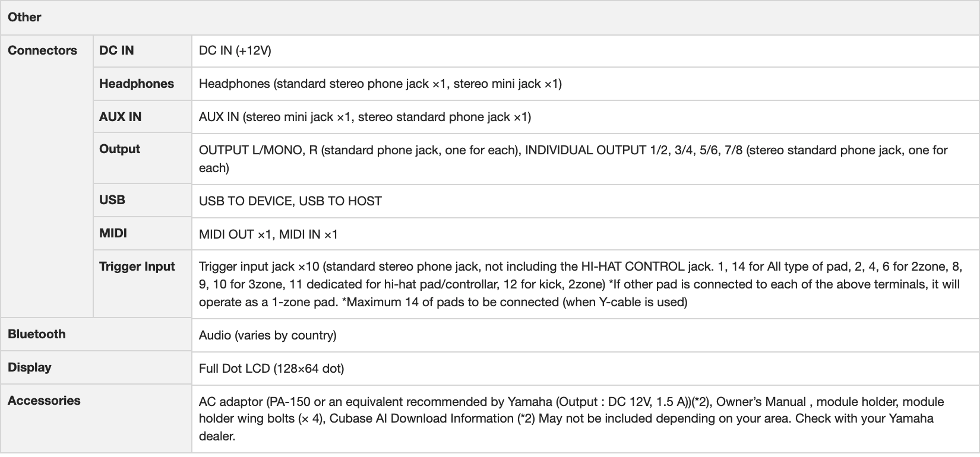Select the Output label cell
This screenshot has height=457, width=980.
pos(119,149)
